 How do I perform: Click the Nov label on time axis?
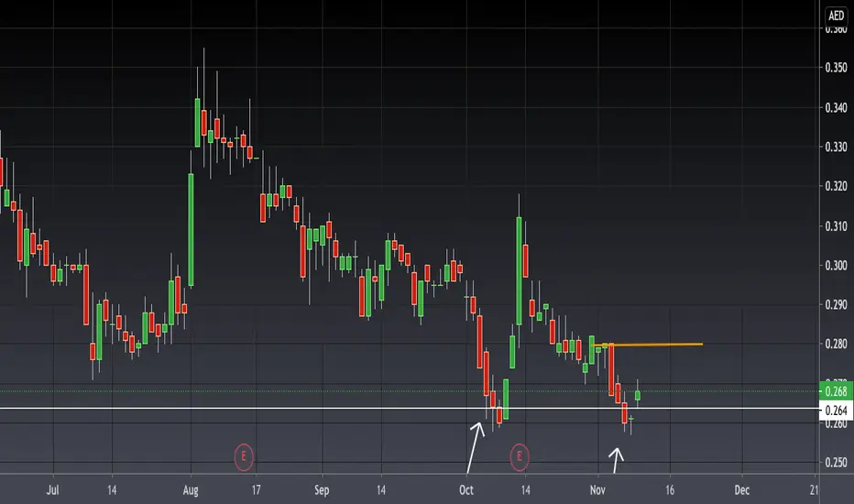tap(597, 490)
